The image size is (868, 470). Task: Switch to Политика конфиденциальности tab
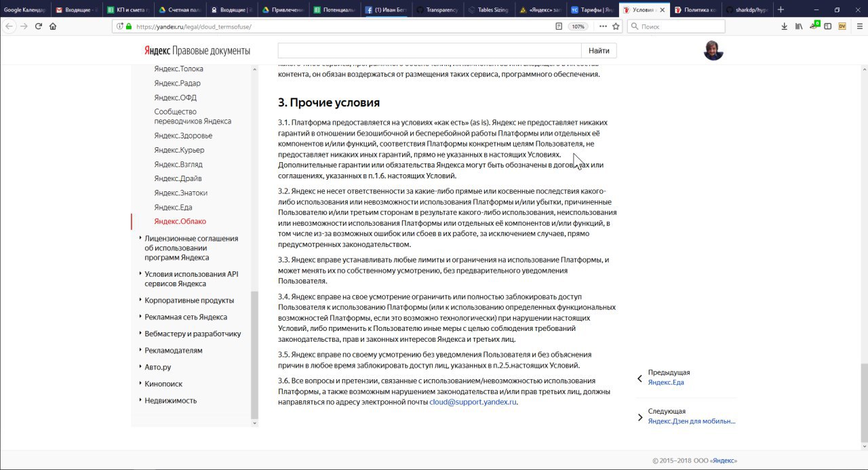pos(694,9)
